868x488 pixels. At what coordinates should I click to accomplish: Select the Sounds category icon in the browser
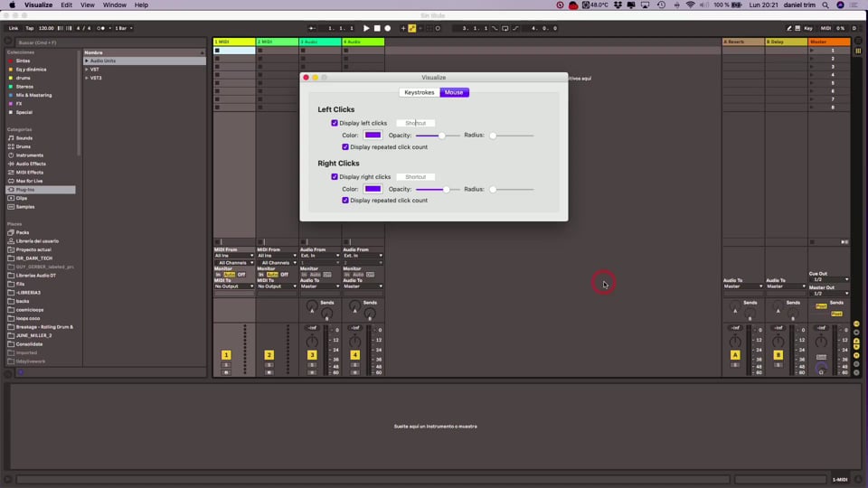pos(11,138)
